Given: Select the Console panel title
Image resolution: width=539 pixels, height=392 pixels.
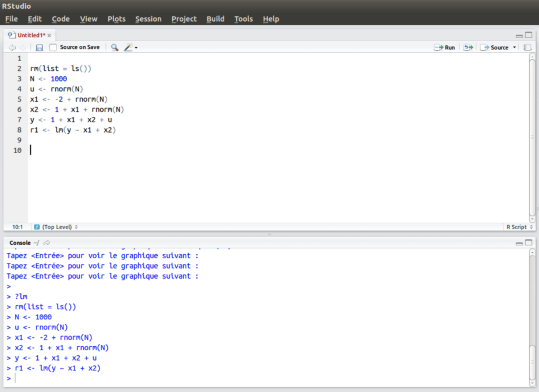Looking at the screenshot, I should tap(20, 243).
